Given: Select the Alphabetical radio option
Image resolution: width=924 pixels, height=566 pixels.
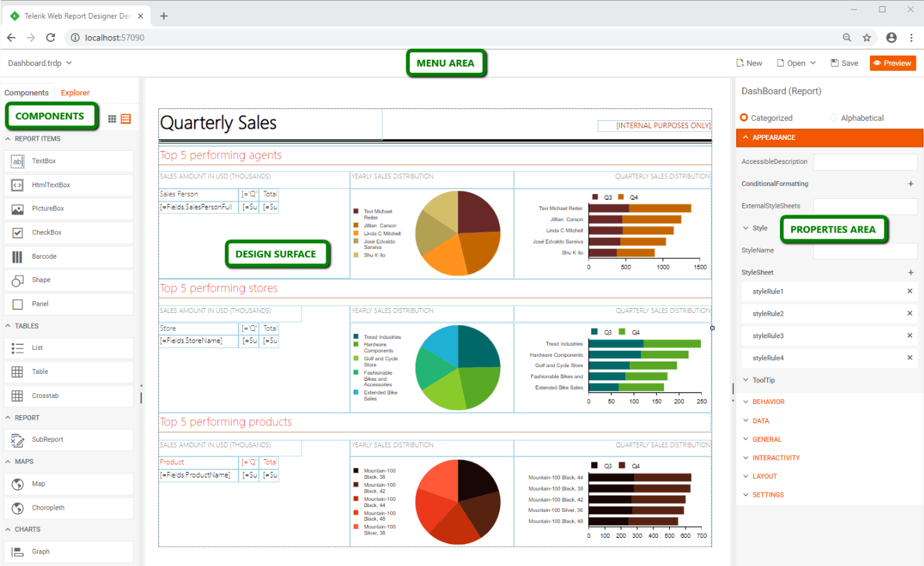Looking at the screenshot, I should (857, 118).
